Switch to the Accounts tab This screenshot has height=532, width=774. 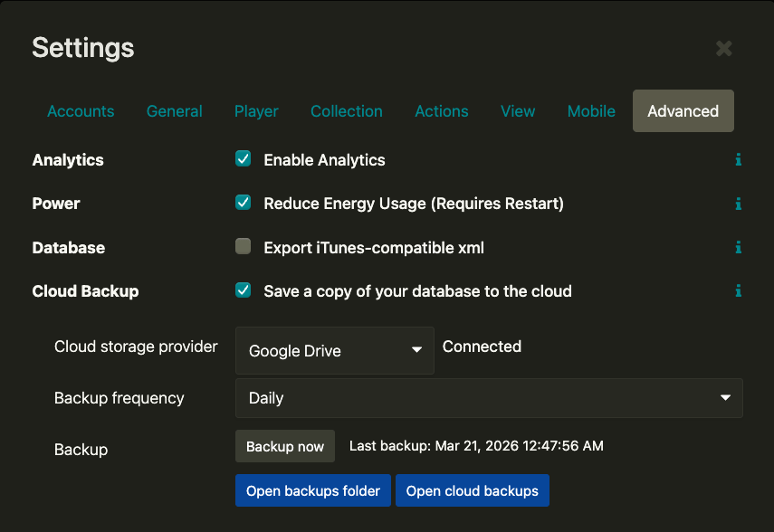click(81, 111)
